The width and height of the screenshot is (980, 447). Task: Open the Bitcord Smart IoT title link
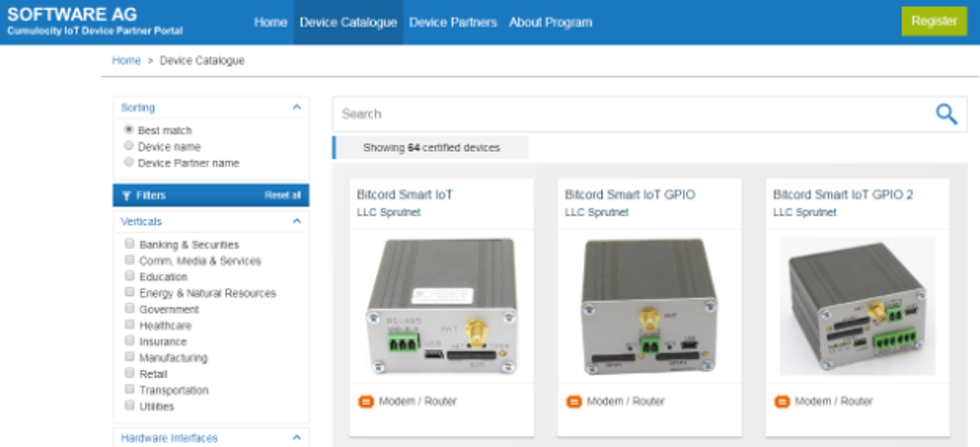[x=405, y=195]
